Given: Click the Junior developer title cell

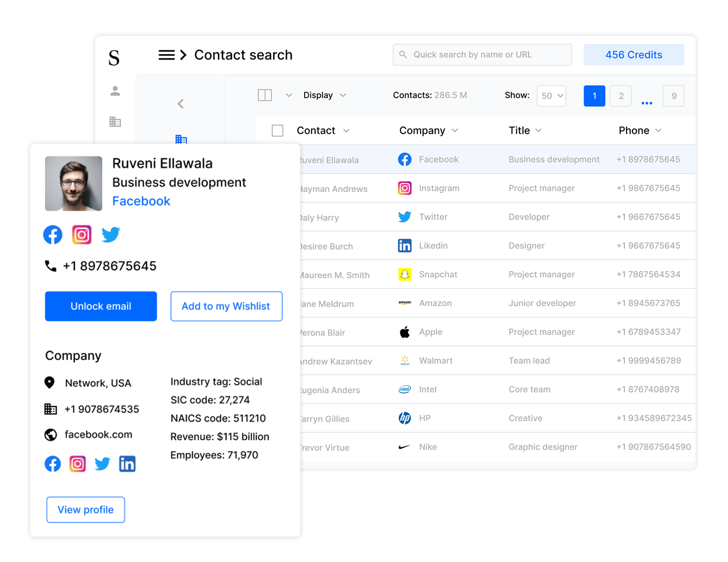Looking at the screenshot, I should [x=542, y=303].
